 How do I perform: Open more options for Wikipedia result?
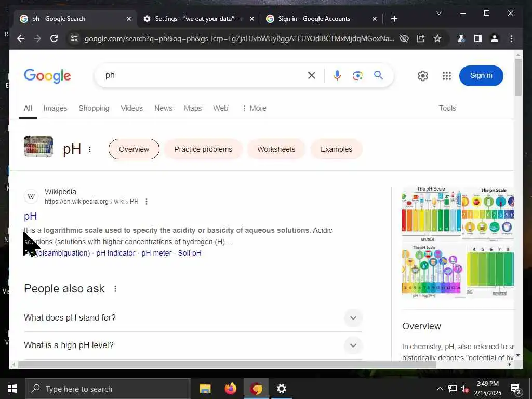(x=146, y=202)
